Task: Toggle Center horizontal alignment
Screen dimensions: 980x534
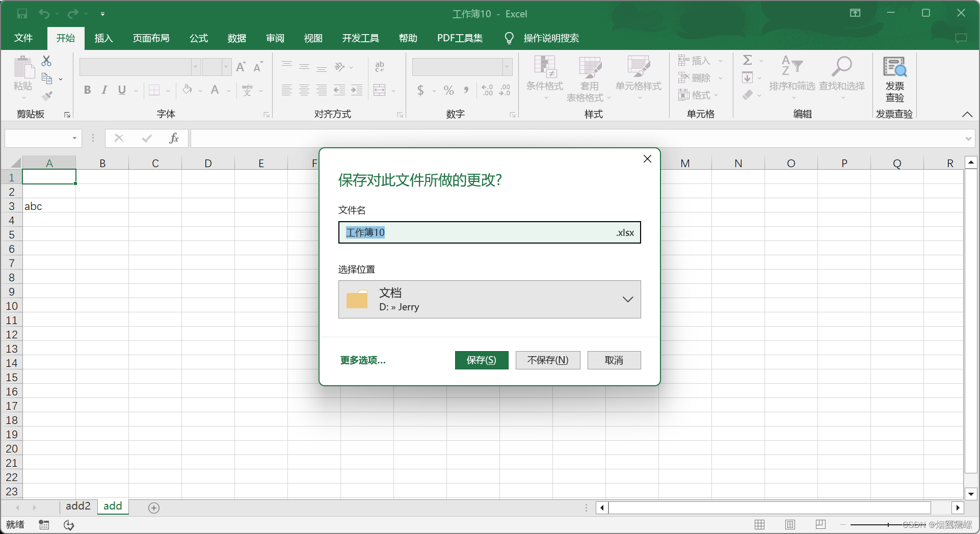Action: [304, 90]
